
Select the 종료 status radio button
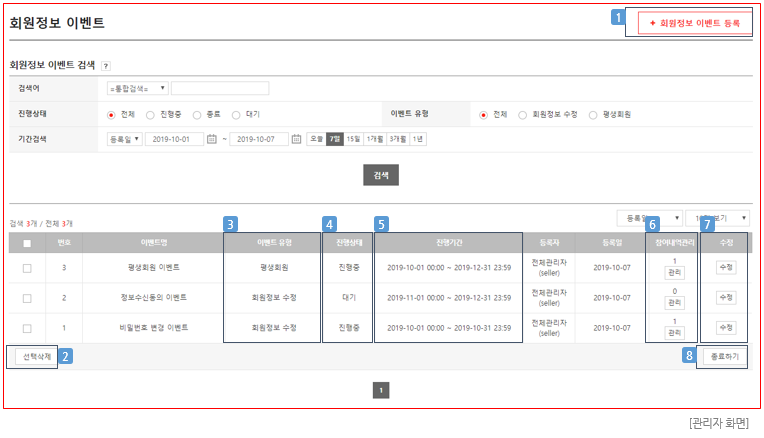(x=197, y=114)
